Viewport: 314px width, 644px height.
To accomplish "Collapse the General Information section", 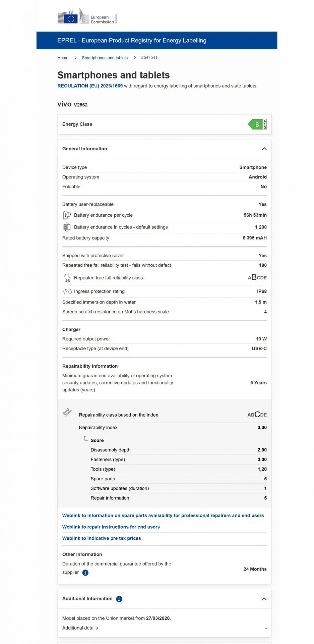I will pyautogui.click(x=264, y=149).
